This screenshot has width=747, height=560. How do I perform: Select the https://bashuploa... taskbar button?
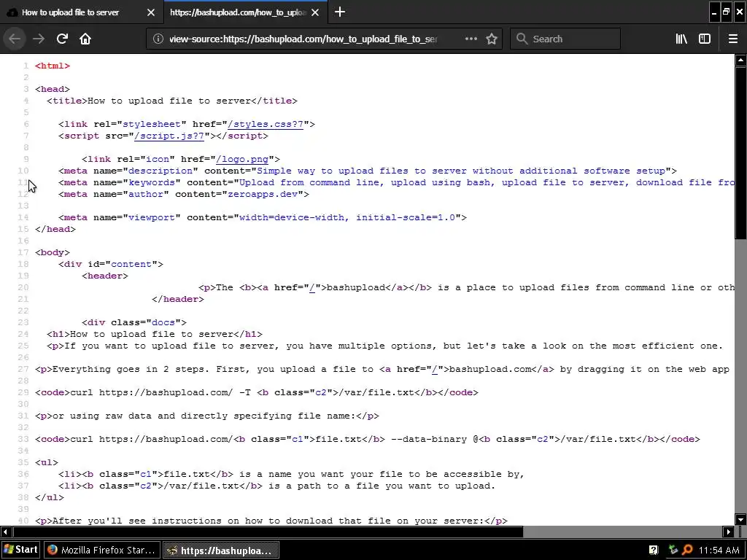click(220, 550)
